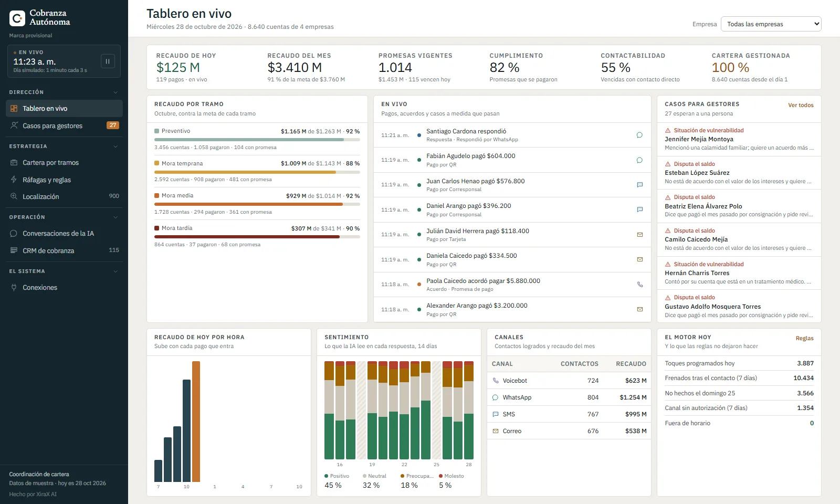Collapse the Operación sidebar section
This screenshot has height=504, width=840.
115,217
